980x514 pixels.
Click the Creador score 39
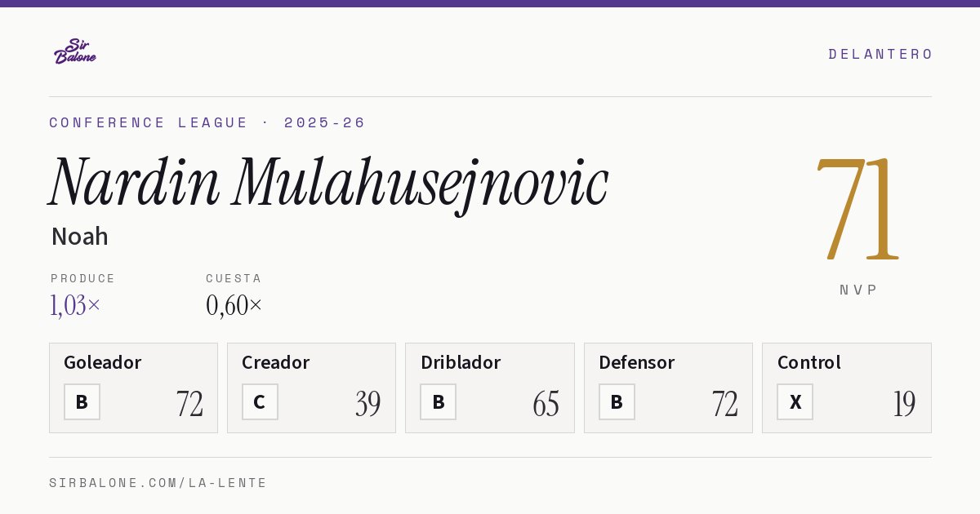pos(367,404)
